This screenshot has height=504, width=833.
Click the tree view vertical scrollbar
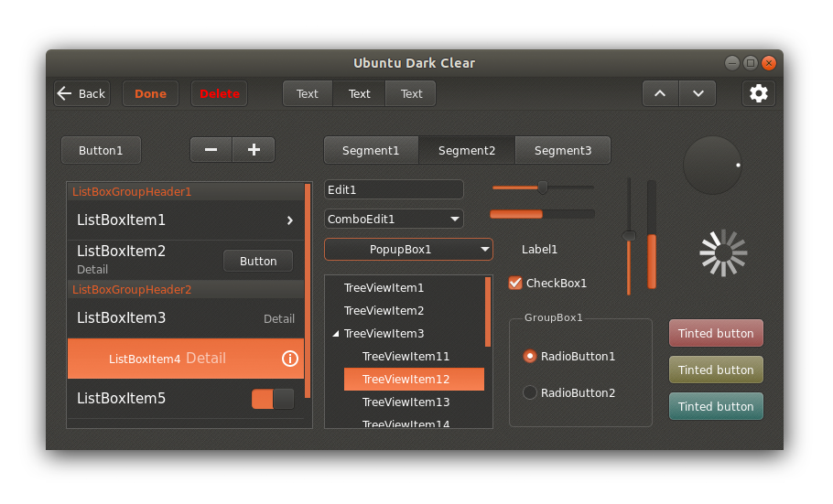pyautogui.click(x=488, y=312)
